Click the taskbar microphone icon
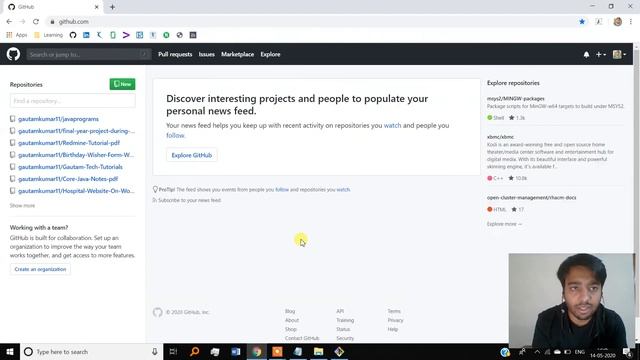Screen dimensions: 640x360 click(x=155, y=351)
